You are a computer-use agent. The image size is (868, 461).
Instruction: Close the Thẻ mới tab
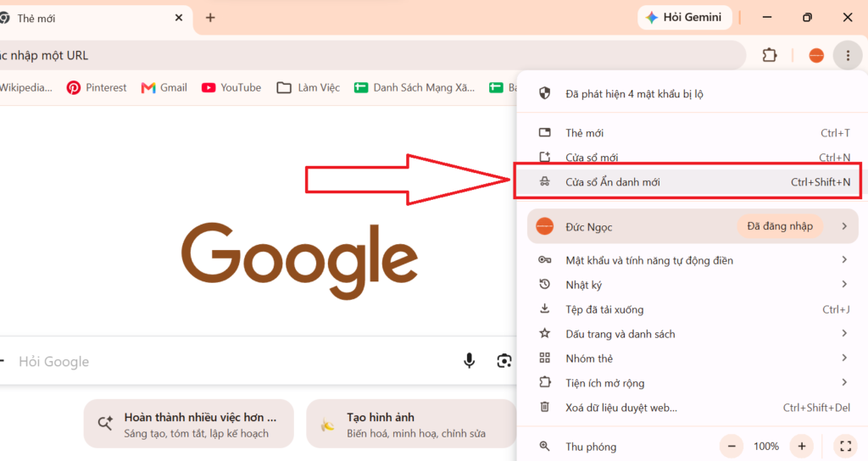click(x=179, y=18)
